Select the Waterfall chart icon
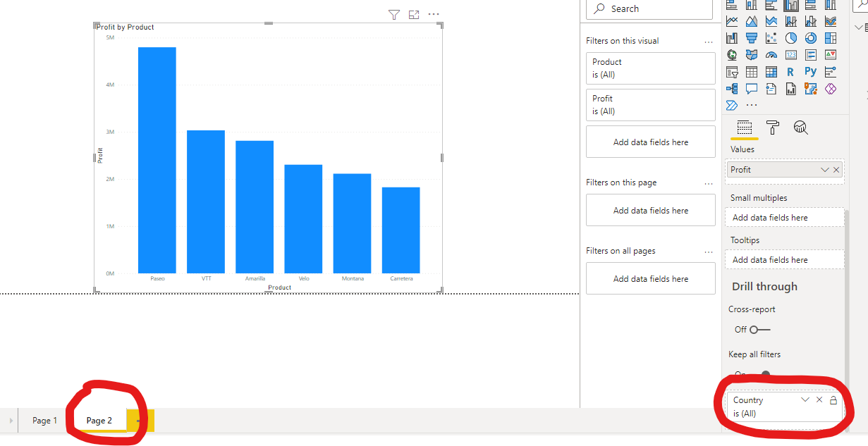Screen dimensions: 868x446 tap(732, 38)
